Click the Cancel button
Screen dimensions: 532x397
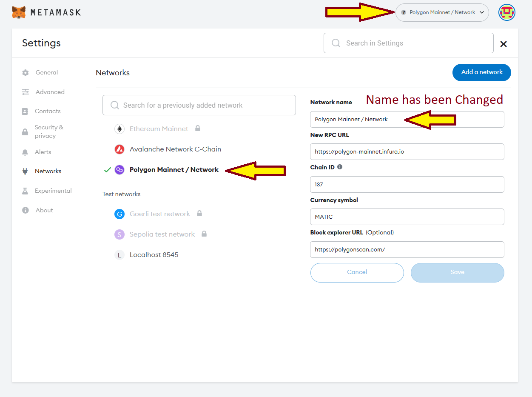coord(357,272)
